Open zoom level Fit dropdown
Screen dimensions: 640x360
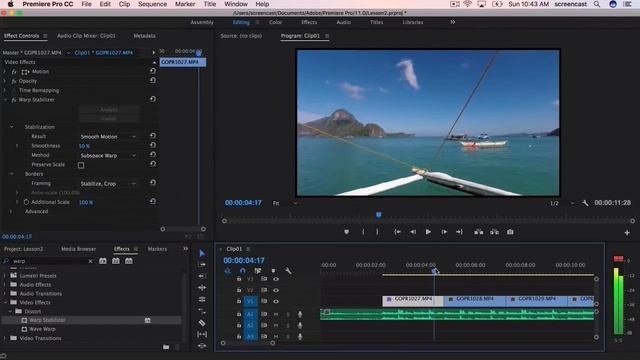click(x=285, y=203)
